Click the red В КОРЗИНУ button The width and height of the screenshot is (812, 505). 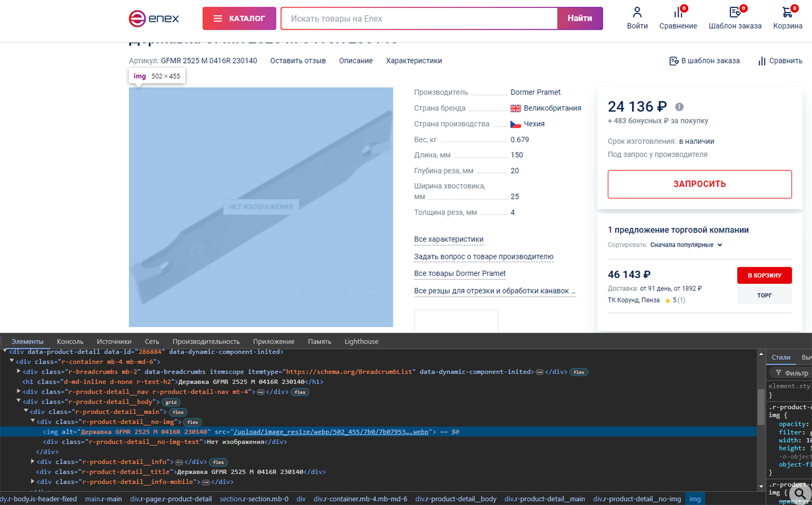[x=764, y=275]
